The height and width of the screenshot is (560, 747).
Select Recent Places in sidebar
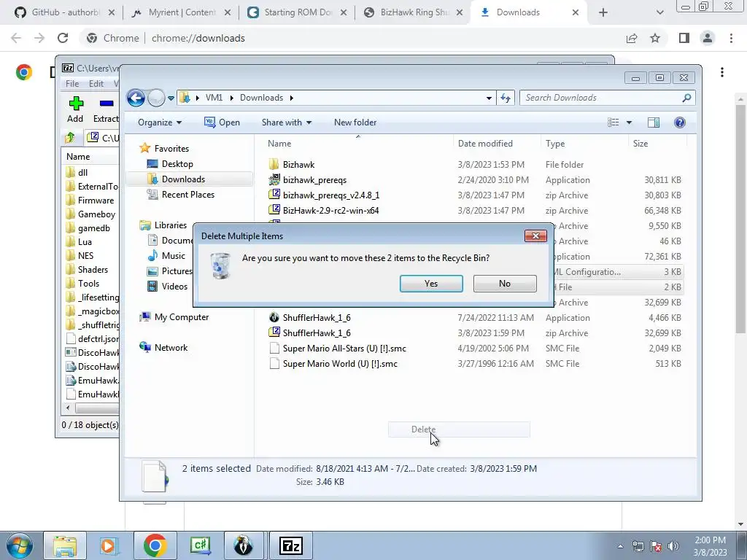point(181,194)
